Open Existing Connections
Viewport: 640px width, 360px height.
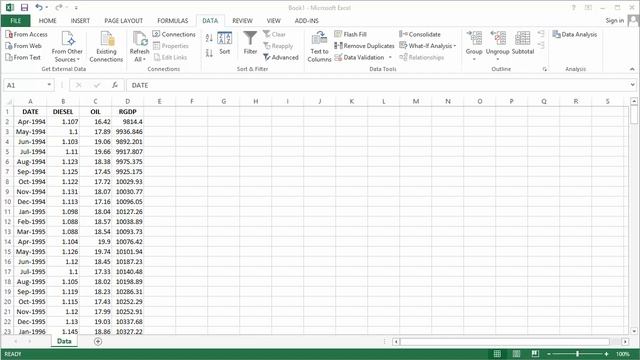[106, 47]
